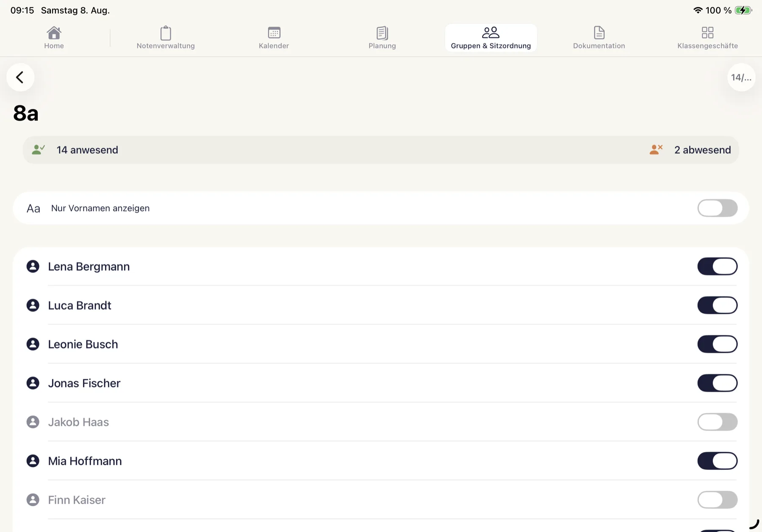
Task: Enable Finn Kaiser's presence toggle
Action: pyautogui.click(x=718, y=500)
